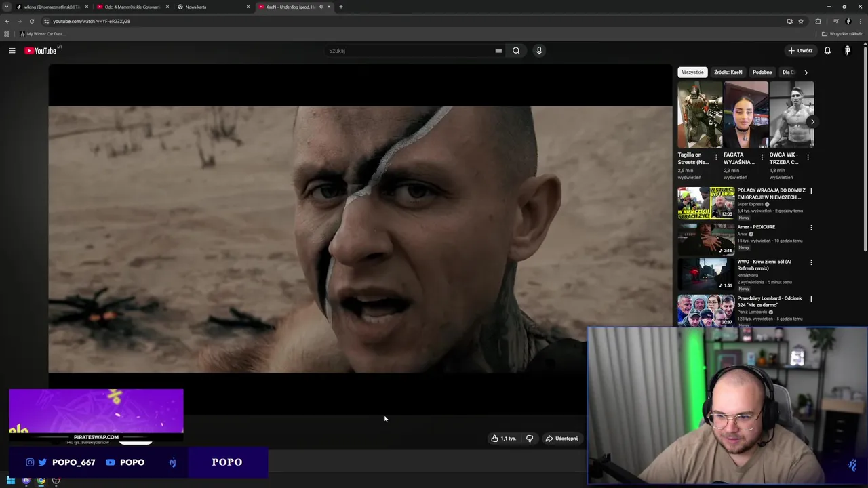Click the magnifier search button

point(516,51)
